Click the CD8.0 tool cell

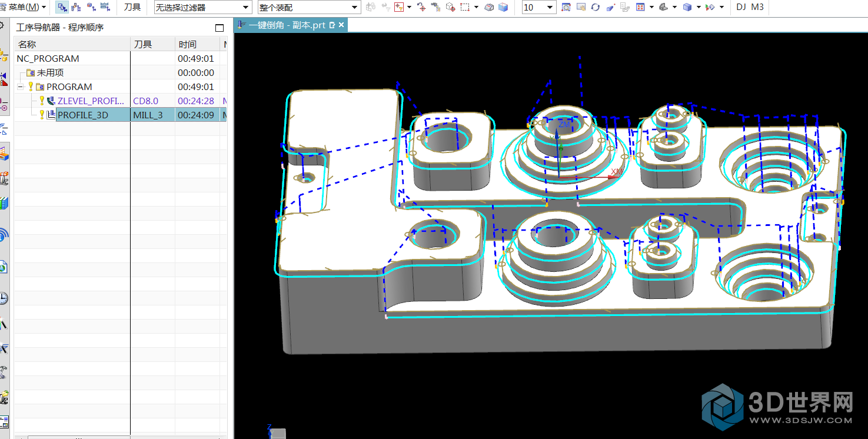coord(145,101)
